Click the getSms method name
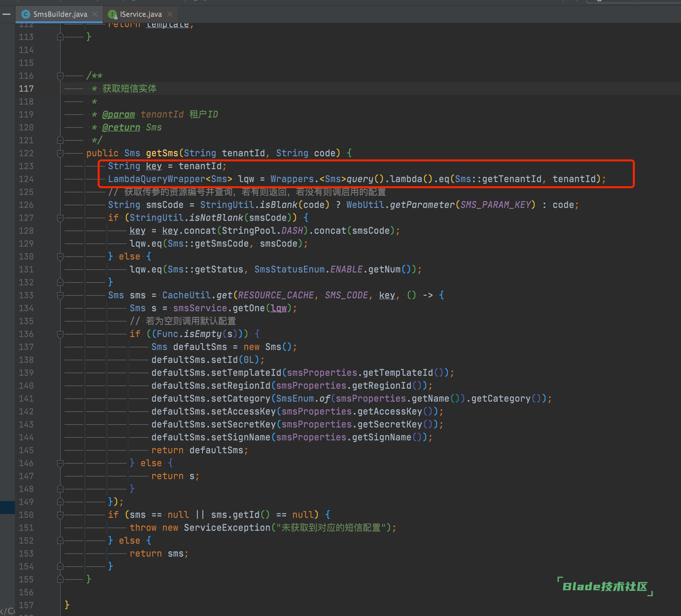The width and height of the screenshot is (681, 616). 162,153
